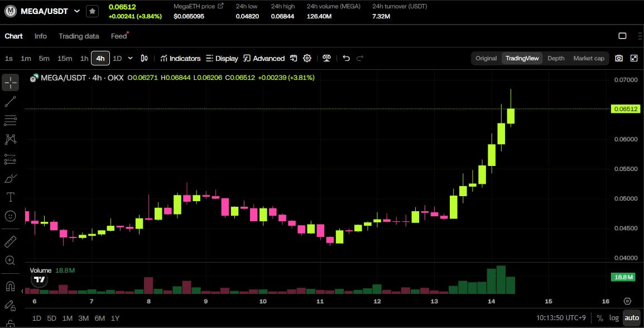Screen dimensions: 644x328
Task: Toggle log scale mode
Action: [x=614, y=318]
